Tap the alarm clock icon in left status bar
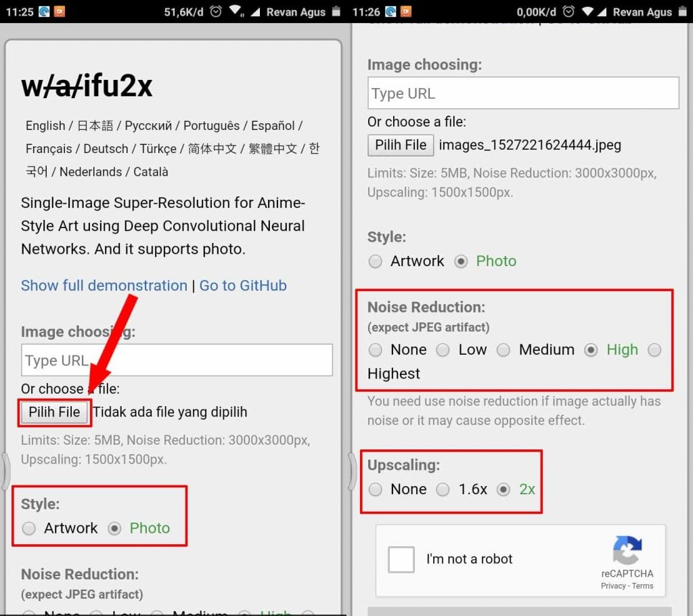Viewport: 693px width, 616px height. pyautogui.click(x=216, y=12)
